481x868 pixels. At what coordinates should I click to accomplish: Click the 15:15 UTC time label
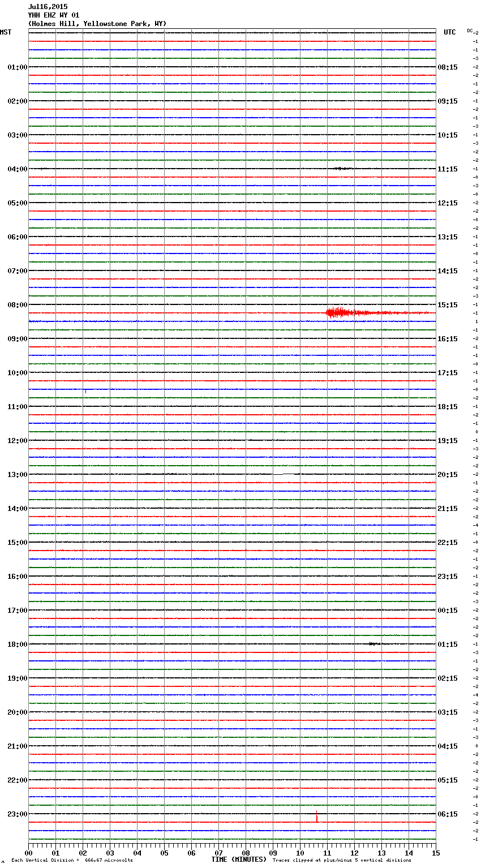(x=448, y=305)
